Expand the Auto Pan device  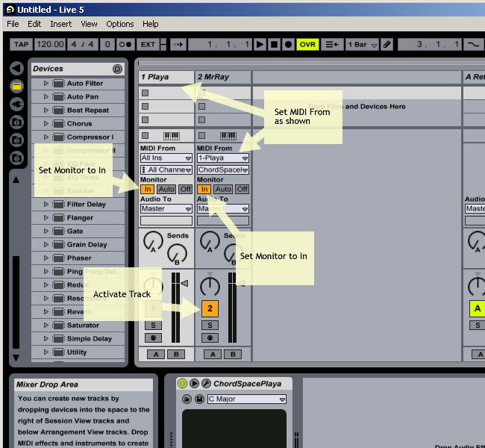pyautogui.click(x=46, y=96)
